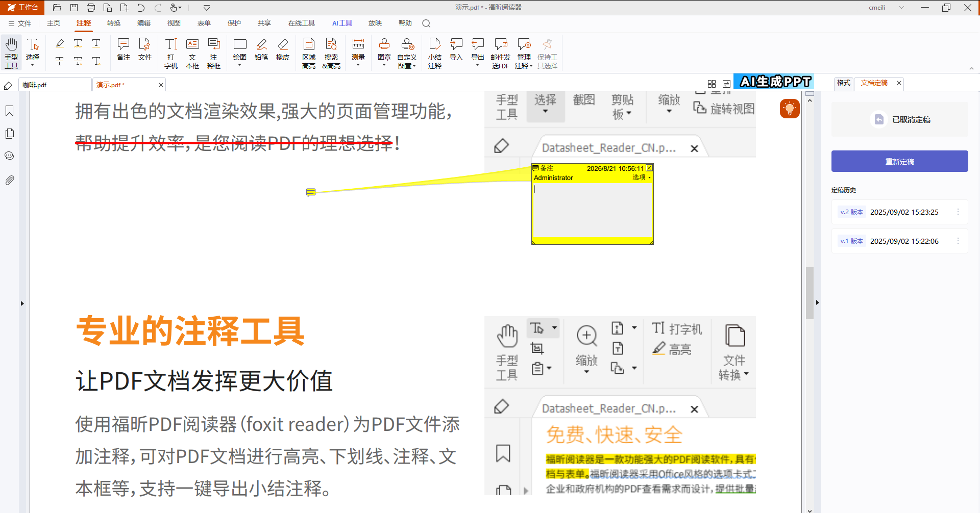The image size is (980, 513).
Task: Open the 管理注释 dropdown
Action: 524,53
